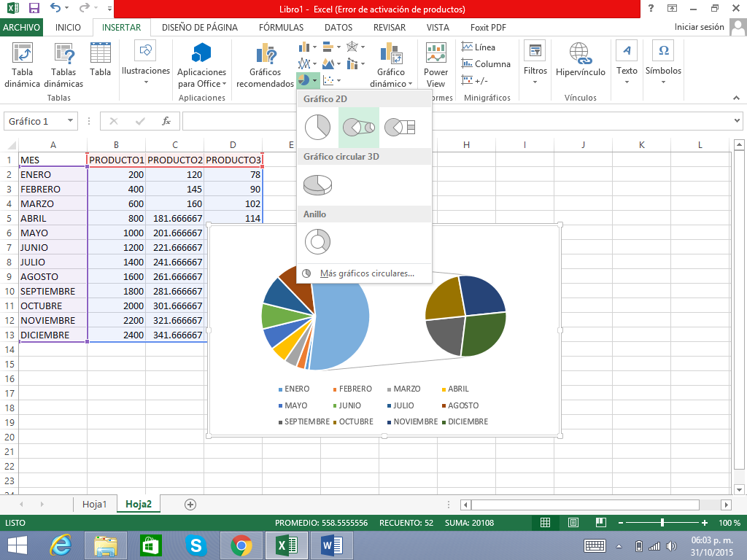Switch to Page Layout view in status bar
The height and width of the screenshot is (560, 747).
coord(573,523)
